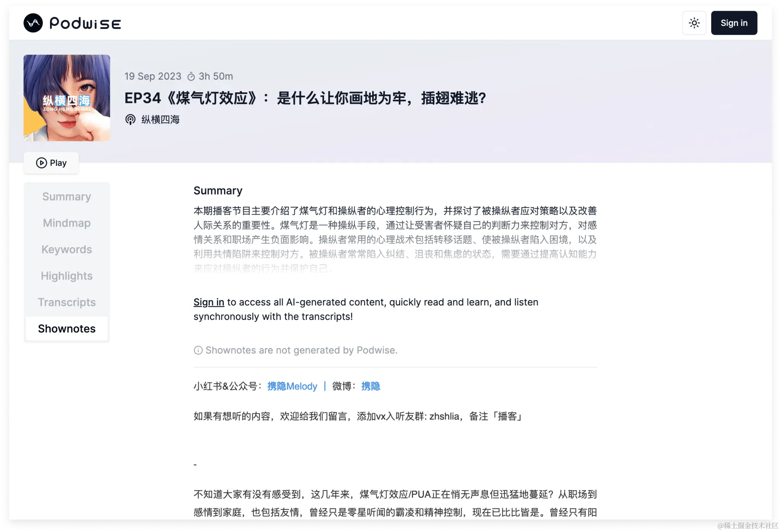
Task: Open the 纵横四海 podcast channel link
Action: click(160, 120)
